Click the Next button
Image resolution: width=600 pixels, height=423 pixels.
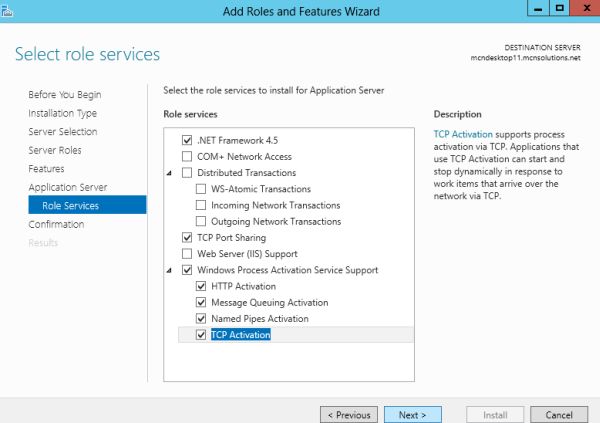(x=412, y=414)
